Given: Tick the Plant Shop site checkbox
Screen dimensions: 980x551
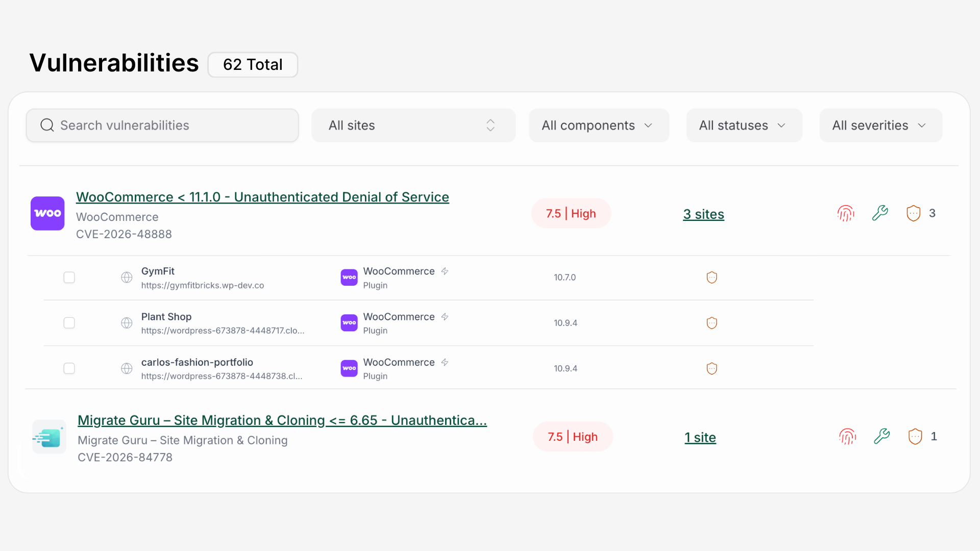Looking at the screenshot, I should (69, 323).
